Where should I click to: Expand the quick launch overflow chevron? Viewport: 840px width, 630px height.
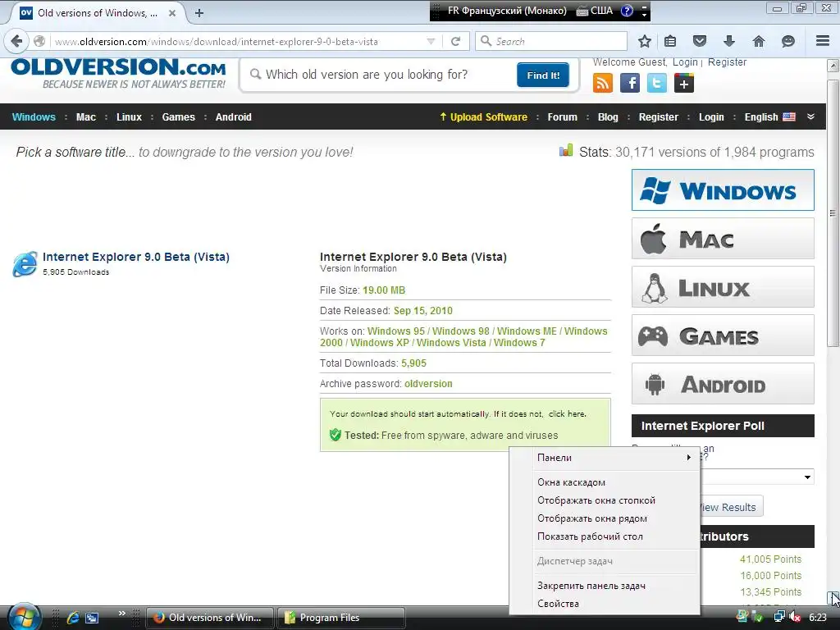point(121,614)
